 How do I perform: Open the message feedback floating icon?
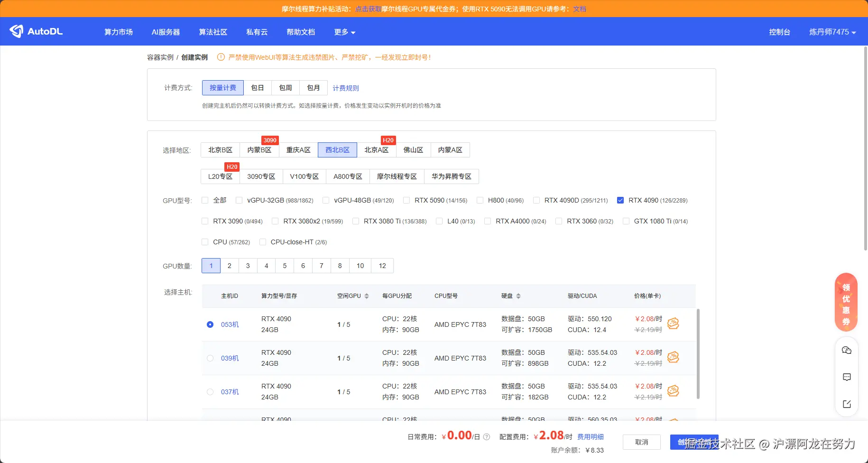(847, 377)
